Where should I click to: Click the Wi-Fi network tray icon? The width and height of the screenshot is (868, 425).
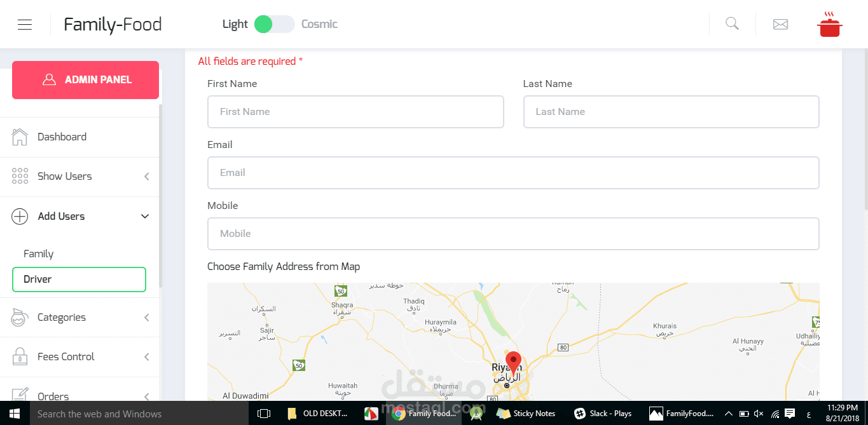pyautogui.click(x=775, y=414)
